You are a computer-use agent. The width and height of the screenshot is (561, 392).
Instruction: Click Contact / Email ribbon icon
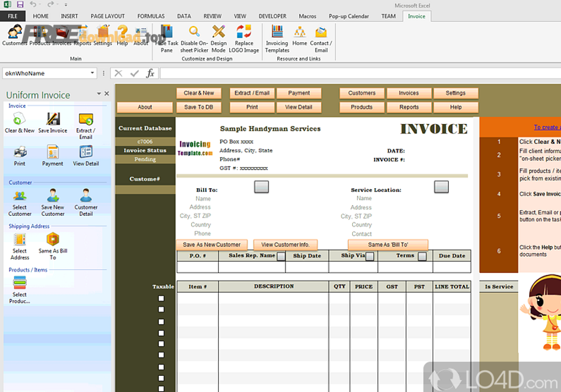[321, 39]
